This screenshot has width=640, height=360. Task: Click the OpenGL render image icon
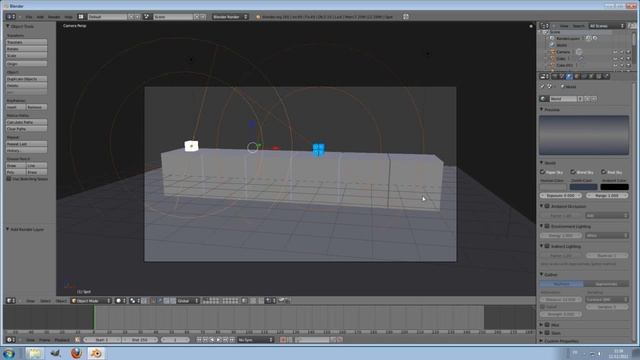(282, 301)
